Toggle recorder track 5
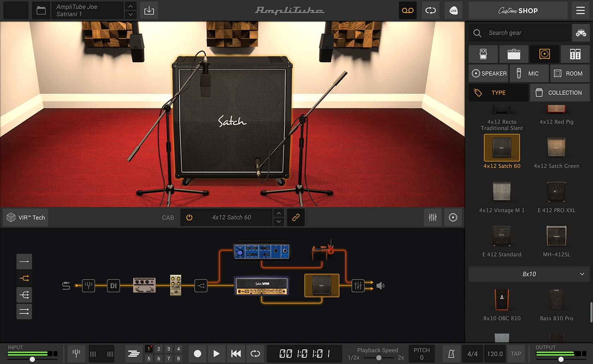The image size is (593, 364). (x=149, y=358)
